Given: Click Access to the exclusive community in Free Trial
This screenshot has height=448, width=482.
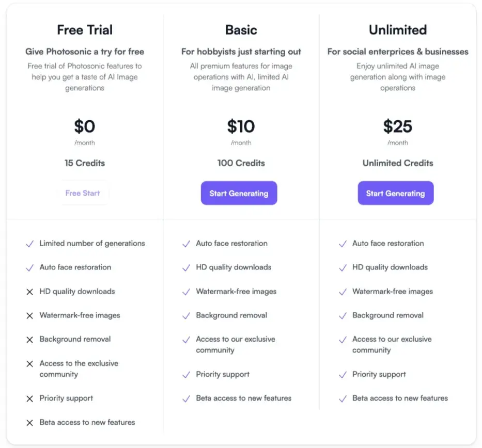Looking at the screenshot, I should coord(79,369).
